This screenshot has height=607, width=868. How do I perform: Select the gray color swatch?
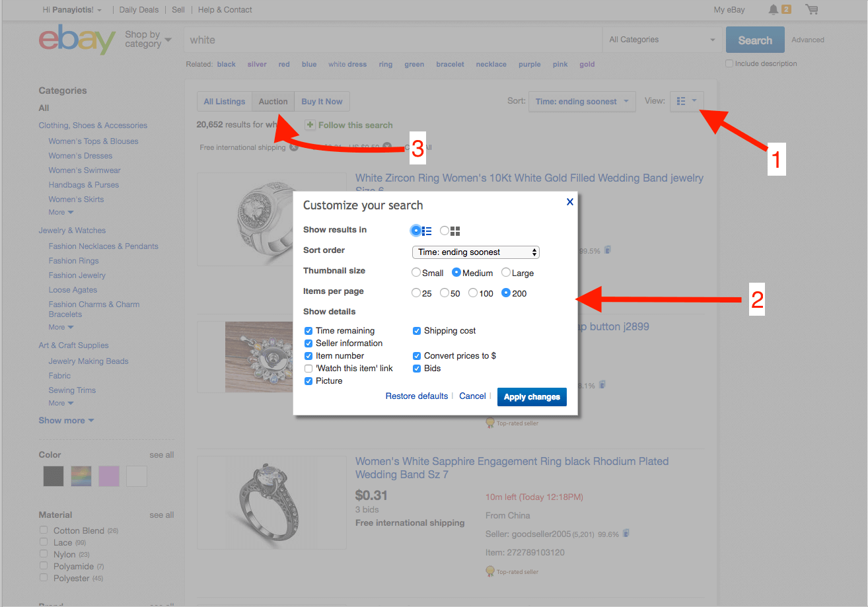[x=54, y=476]
